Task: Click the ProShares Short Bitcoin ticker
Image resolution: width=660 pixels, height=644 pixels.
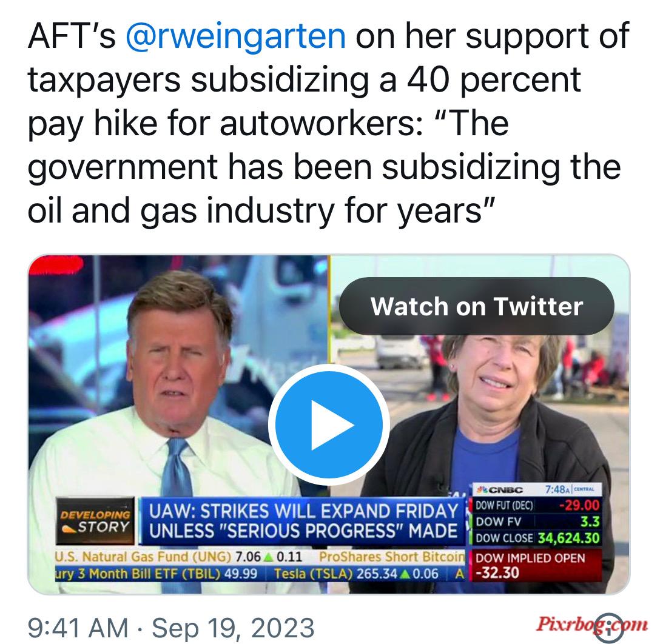Action: pyautogui.click(x=391, y=557)
